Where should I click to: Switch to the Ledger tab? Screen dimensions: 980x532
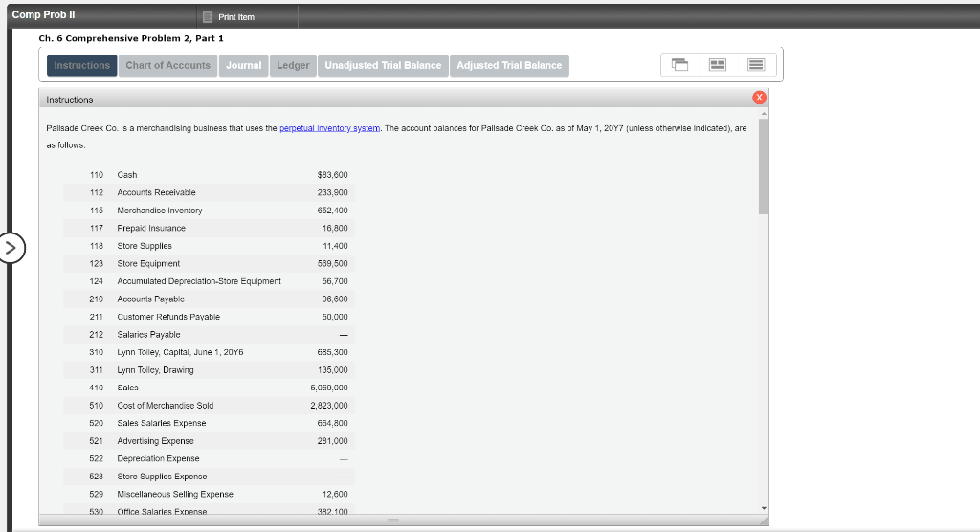coord(293,66)
